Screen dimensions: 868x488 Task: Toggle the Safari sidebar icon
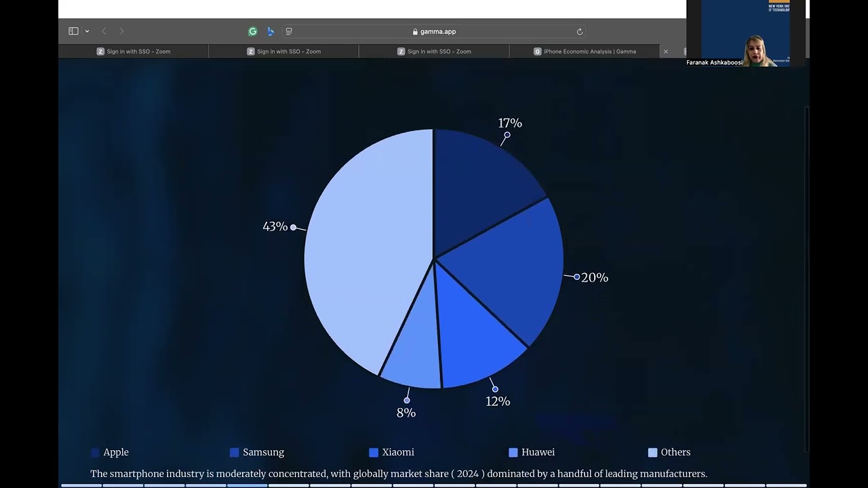[73, 31]
